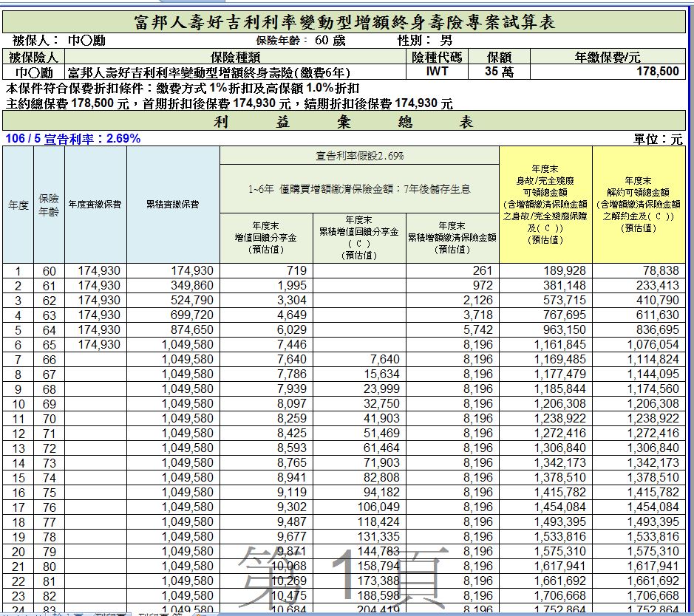The height and width of the screenshot is (616, 694).
Task: Select the 累積實繳保費 column header
Action: point(173,205)
